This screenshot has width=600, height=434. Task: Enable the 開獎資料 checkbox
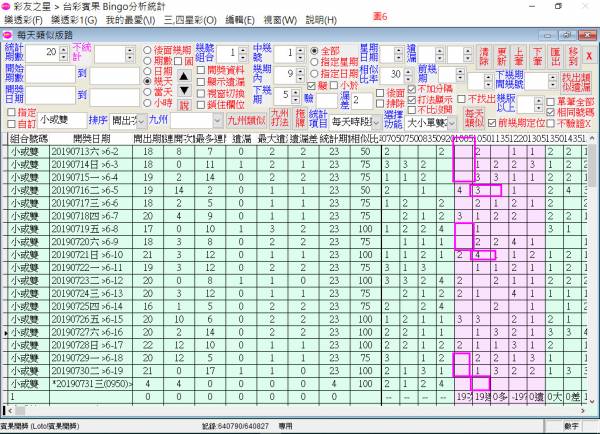(200, 70)
